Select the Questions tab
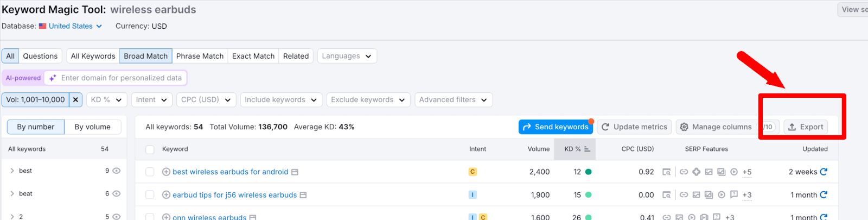Image resolution: width=868 pixels, height=220 pixels. coord(40,56)
